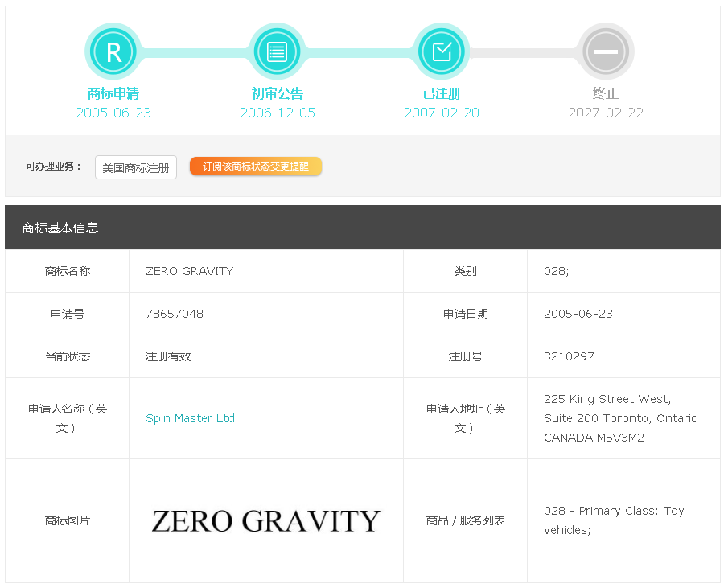The width and height of the screenshot is (724, 588).
Task: Click the 已注册 checkmark icon
Action: pyautogui.click(x=442, y=51)
